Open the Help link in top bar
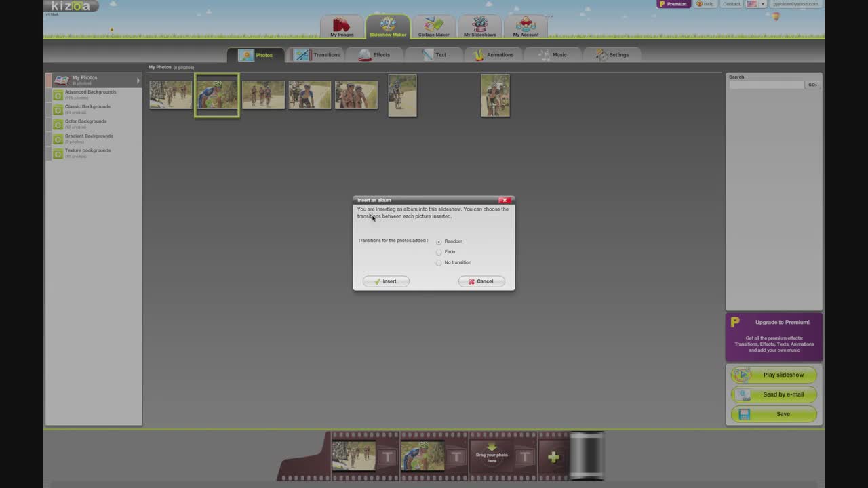The height and width of the screenshot is (488, 868). tap(705, 4)
